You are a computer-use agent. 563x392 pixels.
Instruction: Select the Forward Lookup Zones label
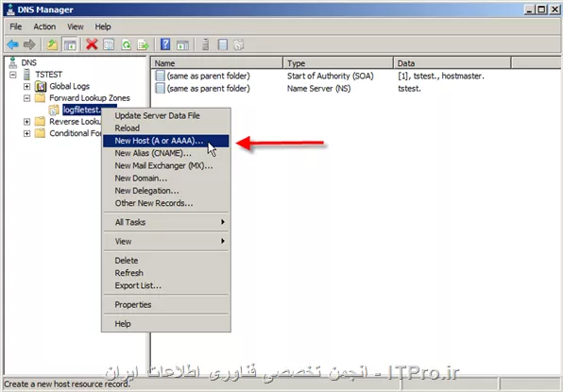pos(90,98)
